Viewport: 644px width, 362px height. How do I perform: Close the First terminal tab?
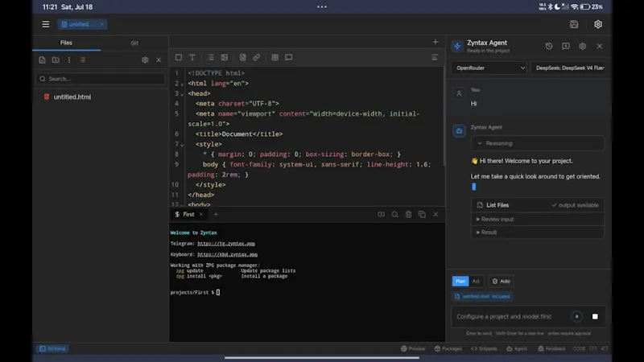200,214
